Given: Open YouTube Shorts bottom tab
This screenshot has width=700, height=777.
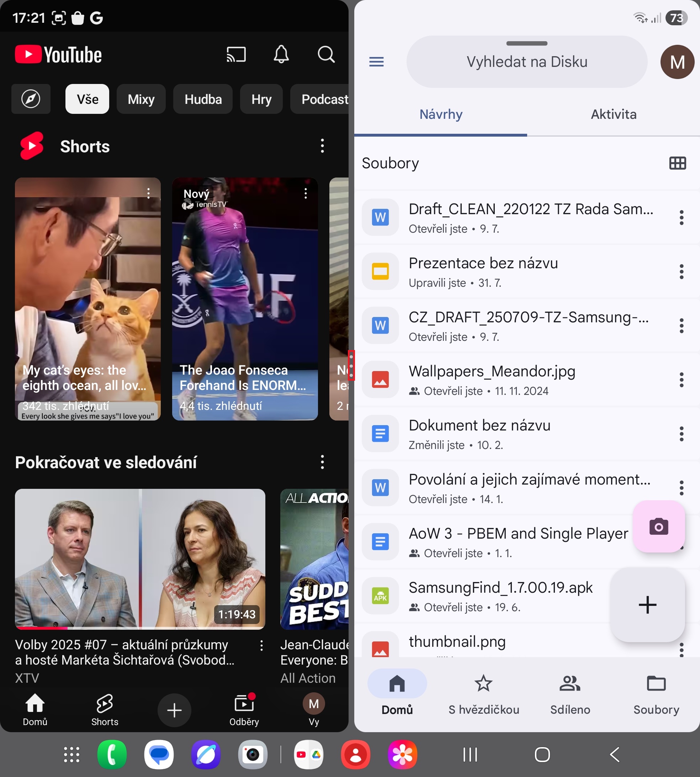Looking at the screenshot, I should pos(105,710).
